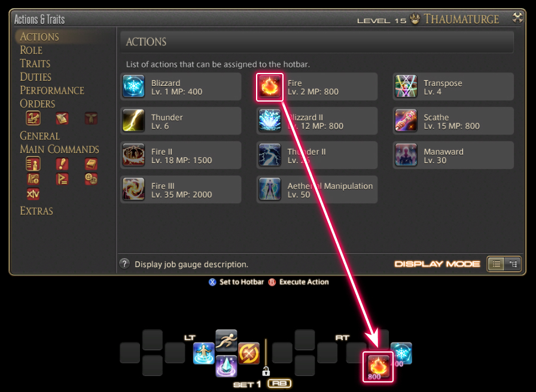Toggle the hotbar padlock icon

click(266, 371)
